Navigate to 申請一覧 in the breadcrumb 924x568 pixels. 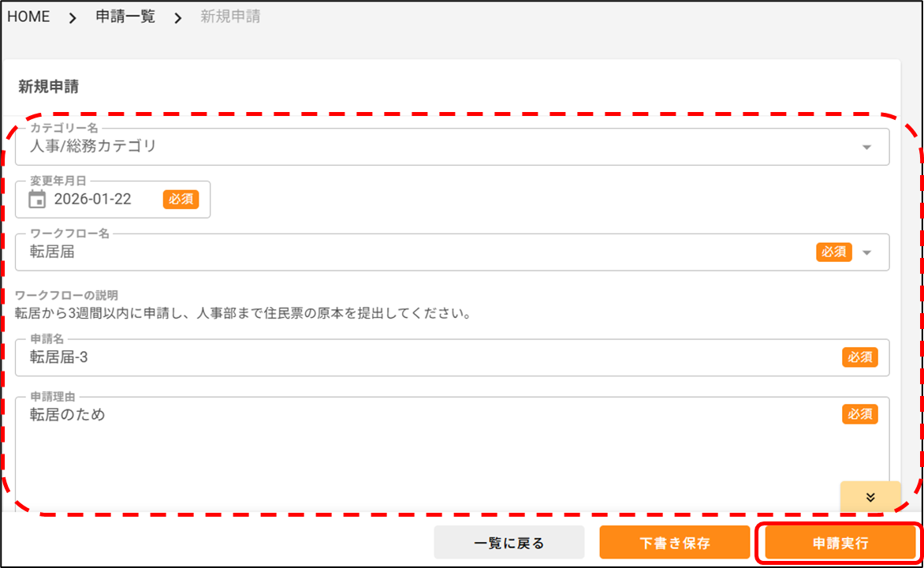tap(125, 17)
